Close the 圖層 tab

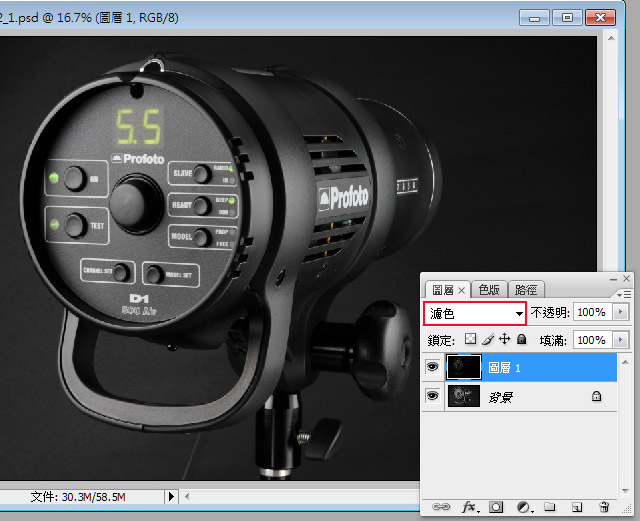click(462, 290)
